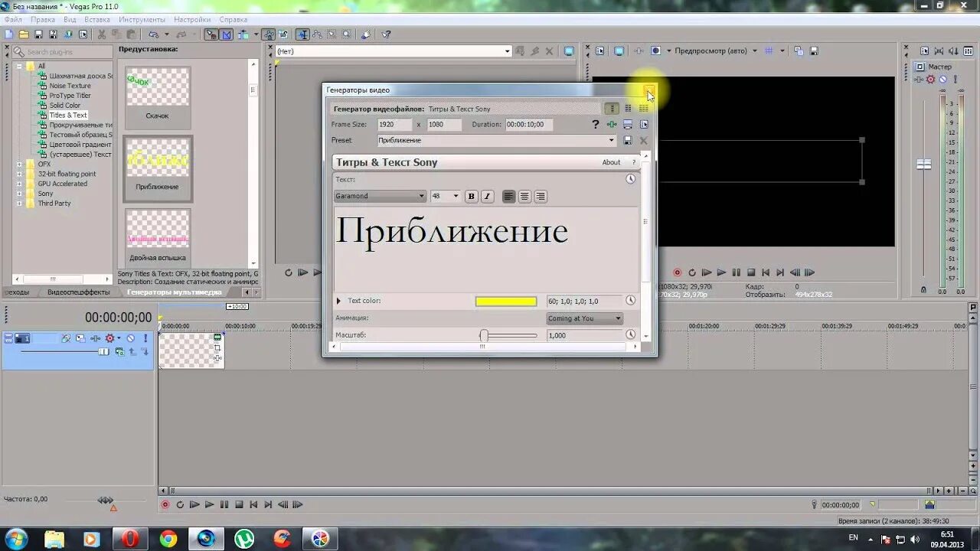This screenshot has width=980, height=551.
Task: Align text to the left
Action: pos(508,197)
